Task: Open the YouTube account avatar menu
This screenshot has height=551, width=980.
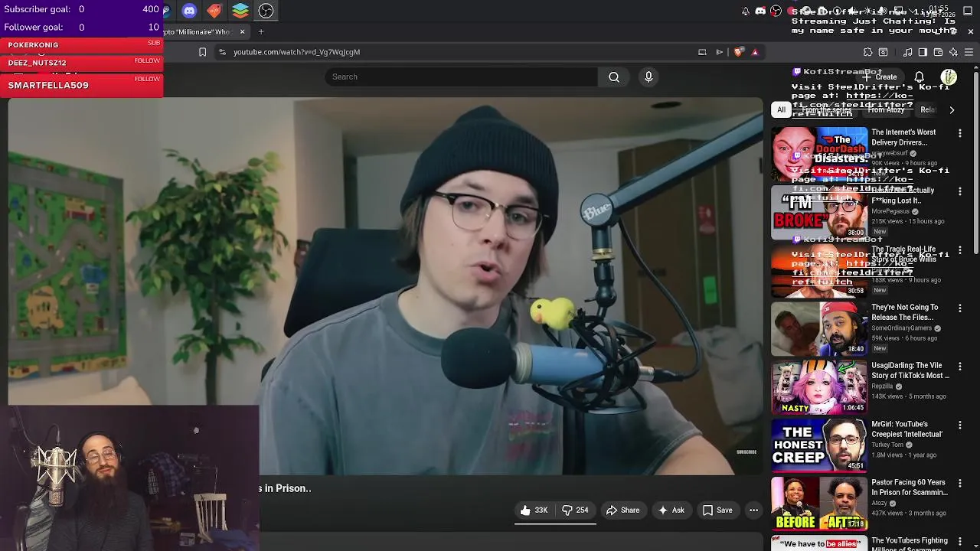Action: click(x=949, y=77)
